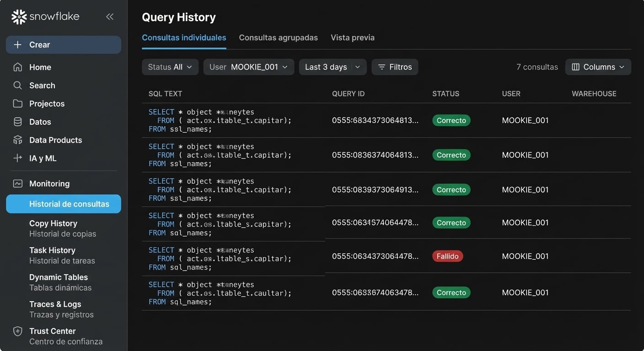644x351 pixels.
Task: Switch to Consultas individuales tab
Action: (x=184, y=38)
